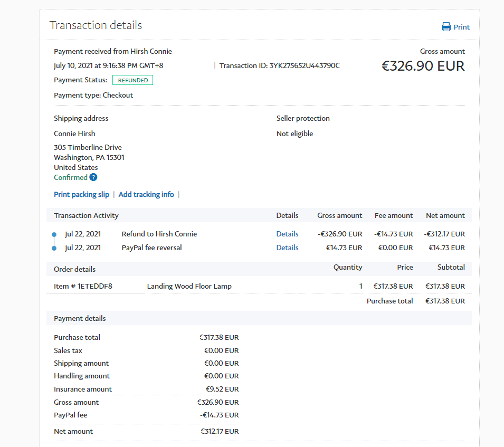Click the green Confirmed address status
Screen dimensions: 504x447
[x=71, y=177]
